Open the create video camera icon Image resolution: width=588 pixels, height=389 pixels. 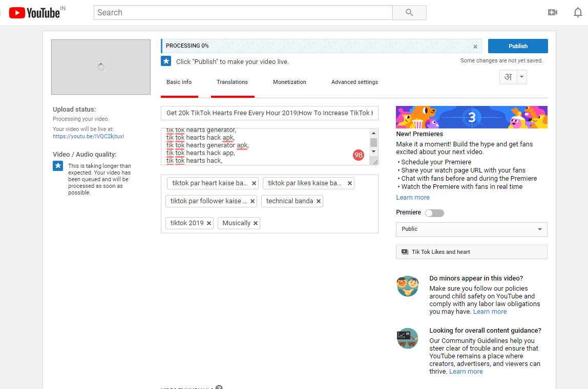552,12
